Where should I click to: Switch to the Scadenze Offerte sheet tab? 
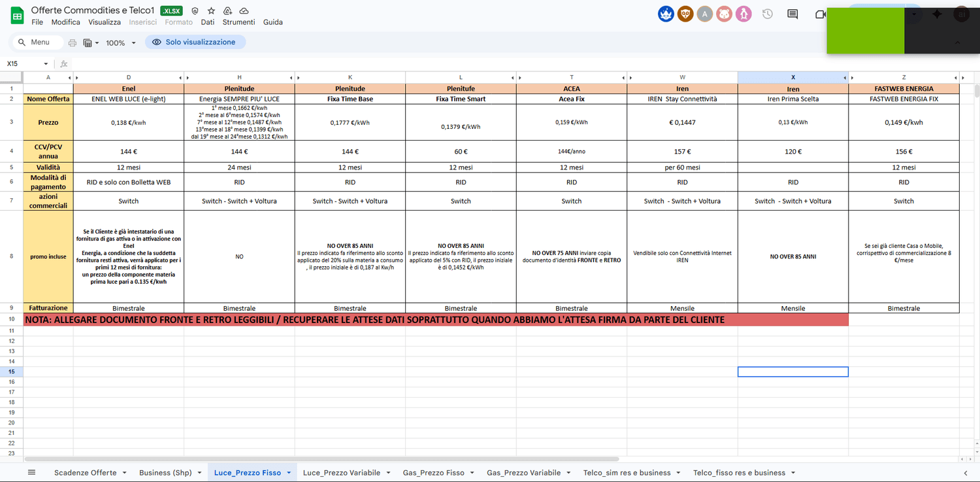click(86, 473)
